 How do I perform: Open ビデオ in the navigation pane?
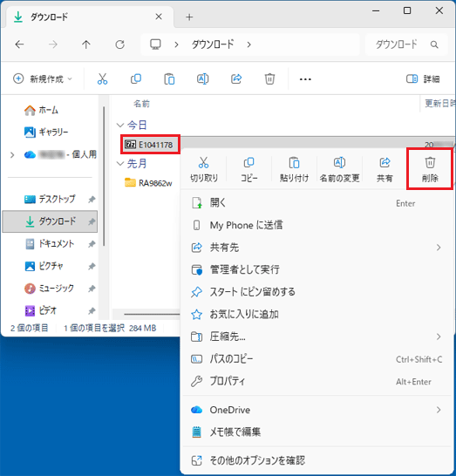click(x=50, y=310)
